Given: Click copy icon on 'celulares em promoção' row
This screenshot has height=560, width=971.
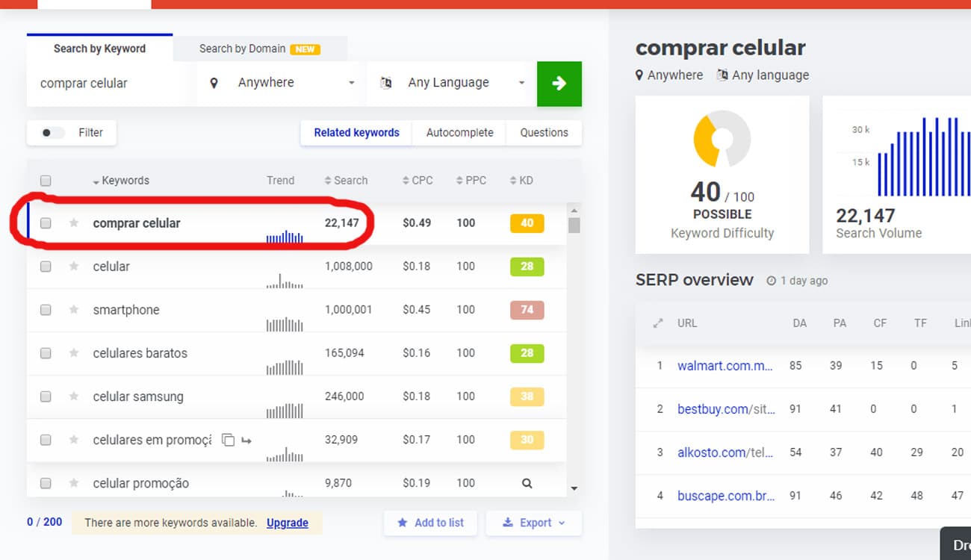Looking at the screenshot, I should pyautogui.click(x=229, y=441).
